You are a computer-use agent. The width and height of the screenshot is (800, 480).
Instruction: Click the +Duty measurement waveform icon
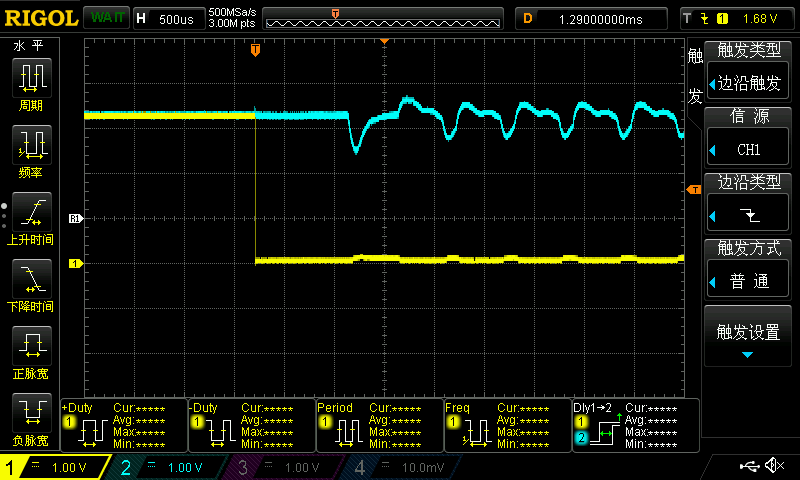pos(92,434)
